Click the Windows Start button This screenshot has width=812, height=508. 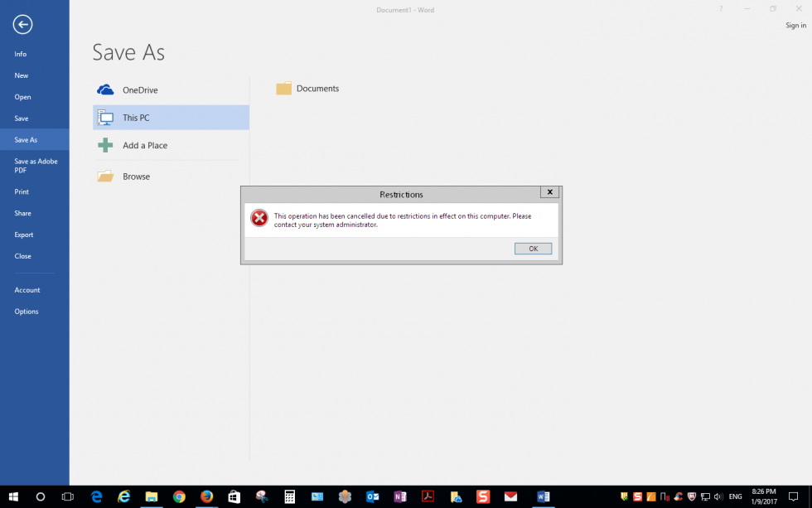(x=13, y=496)
